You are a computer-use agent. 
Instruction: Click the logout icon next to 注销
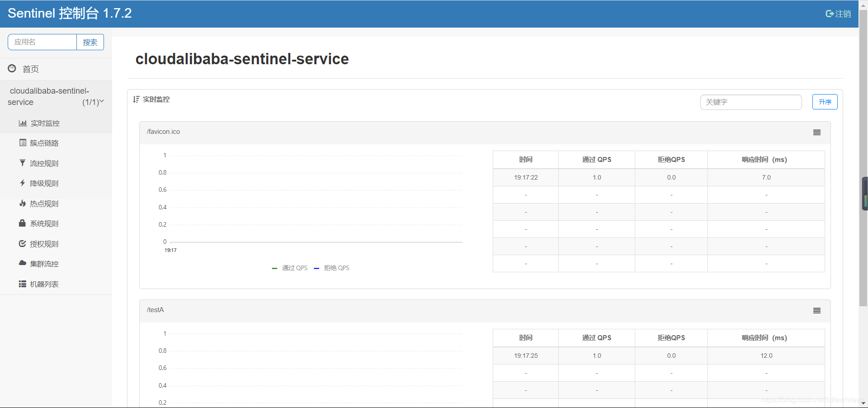830,14
